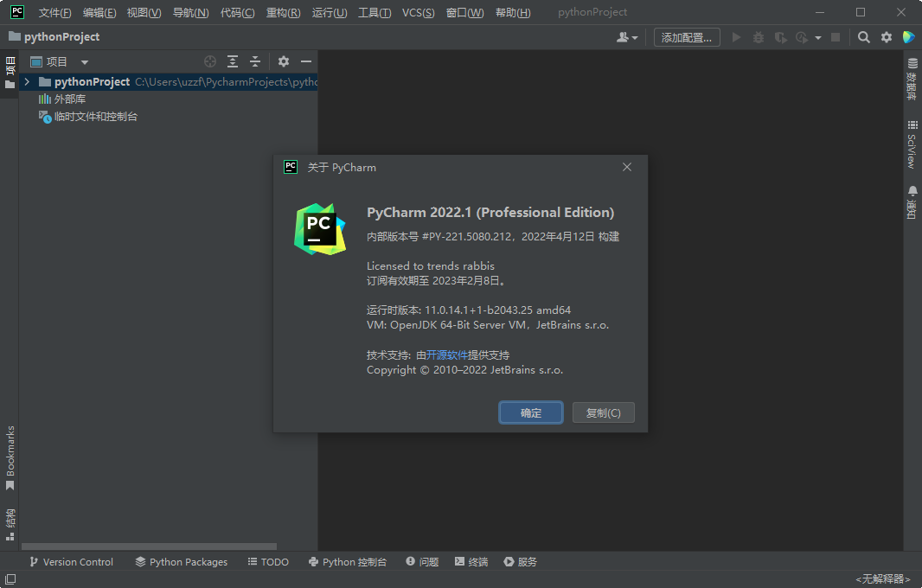Open IDE settings gear icon top right

[x=887, y=37]
